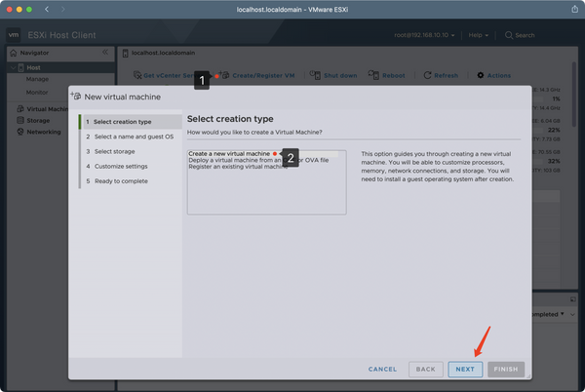Collapse the Navigator panel with chevron icon
Image resolution: width=585 pixels, height=392 pixels.
tap(105, 51)
